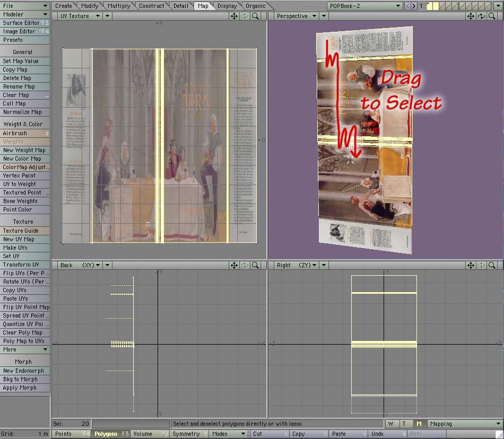Open the POPBook-2 object dropdown
The height and width of the screenshot is (439, 504).
click(x=365, y=6)
